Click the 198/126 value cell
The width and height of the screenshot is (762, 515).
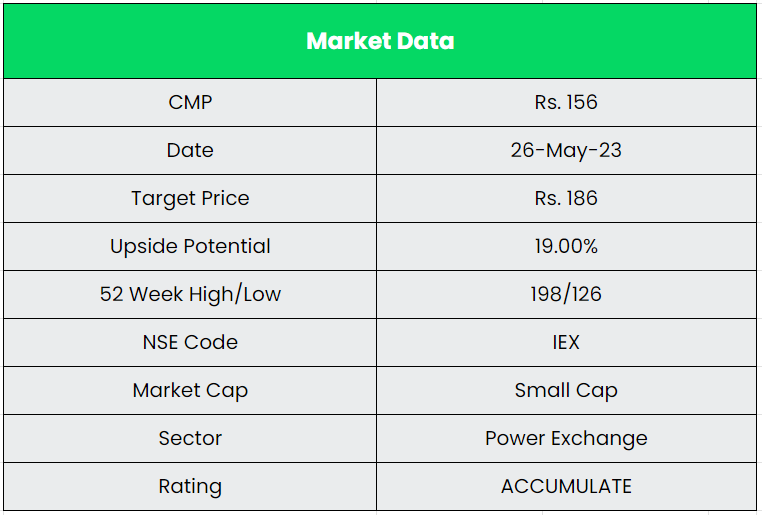coord(566,294)
